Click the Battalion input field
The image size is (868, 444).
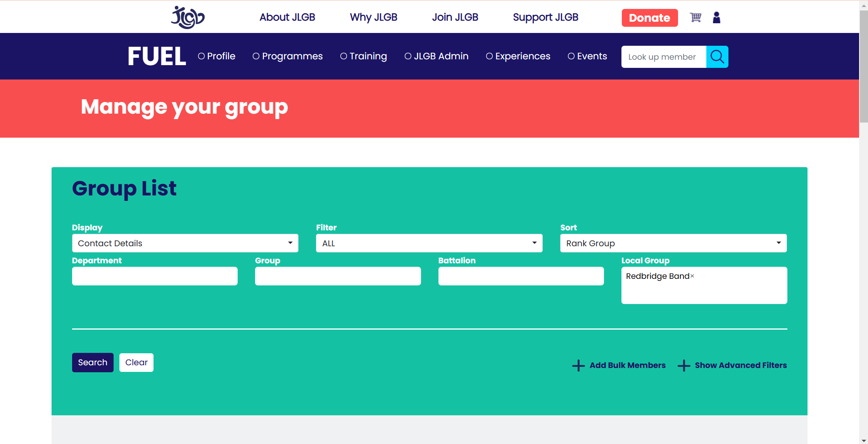click(521, 276)
